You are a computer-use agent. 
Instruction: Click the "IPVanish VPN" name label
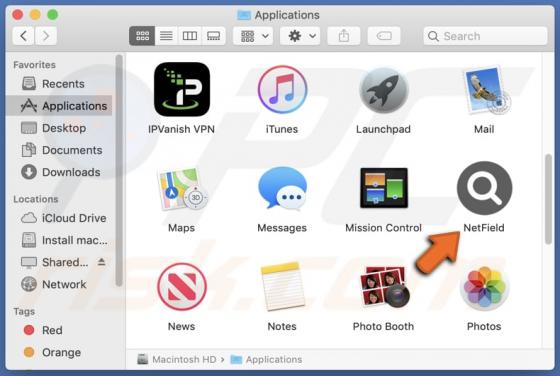[x=182, y=129]
